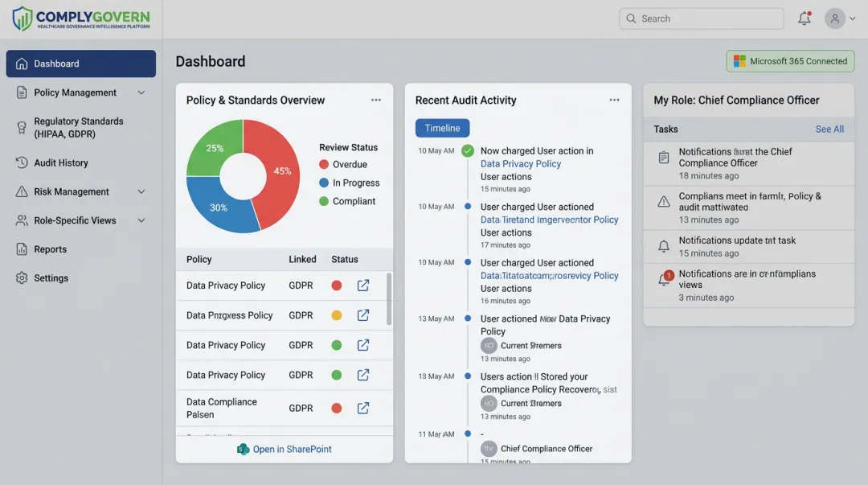Expand Policy Management menu chevron

pos(141,92)
